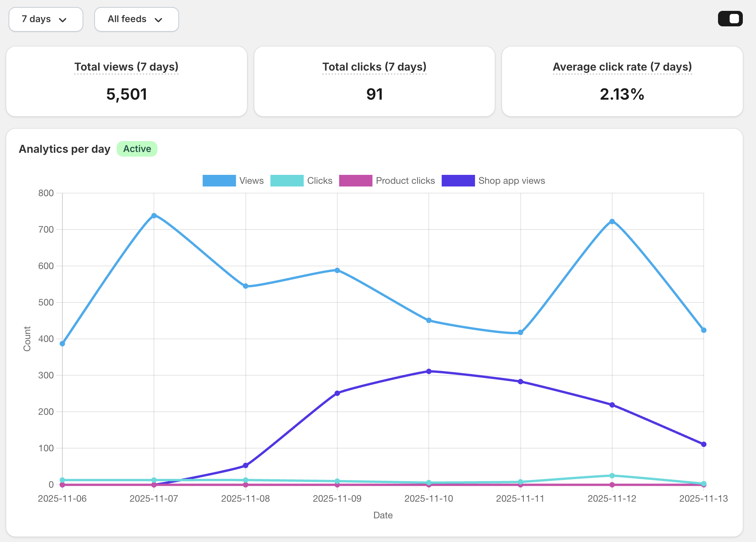Screen dimensions: 756x542
Task: Toggle the black switch at top right
Action: [730, 19]
